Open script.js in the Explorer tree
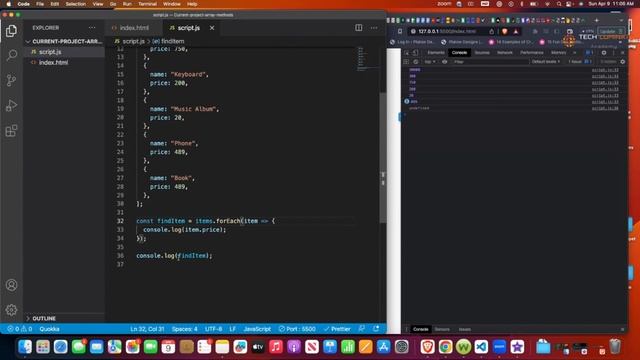 (50, 52)
